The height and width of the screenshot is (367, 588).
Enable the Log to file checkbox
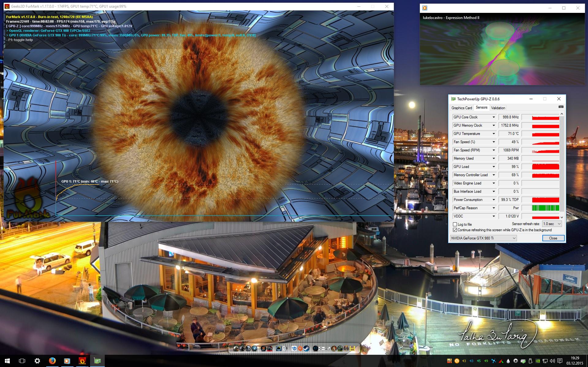click(x=455, y=224)
